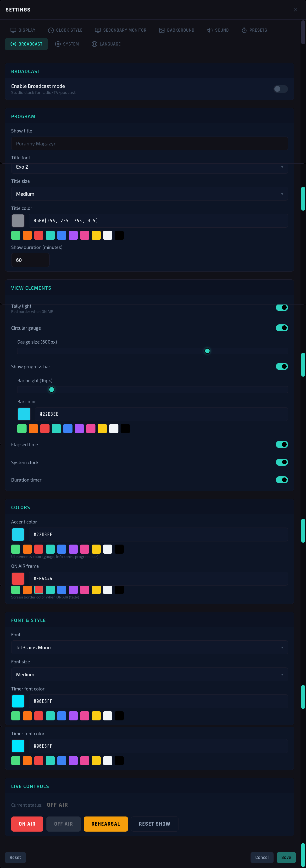Click the Clock Style tab's clock icon
This screenshot has width=306, height=868.
[51, 30]
